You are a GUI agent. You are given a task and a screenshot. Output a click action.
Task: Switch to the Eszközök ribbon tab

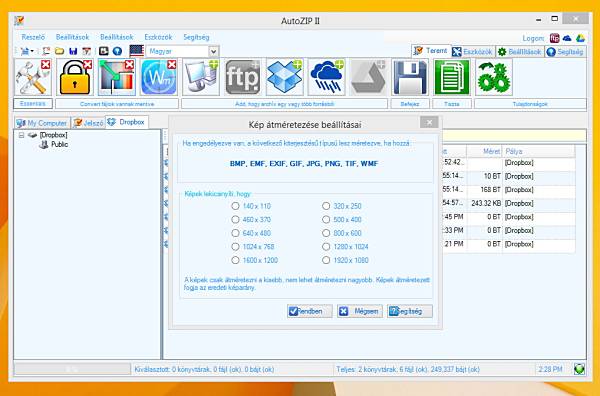[x=473, y=52]
